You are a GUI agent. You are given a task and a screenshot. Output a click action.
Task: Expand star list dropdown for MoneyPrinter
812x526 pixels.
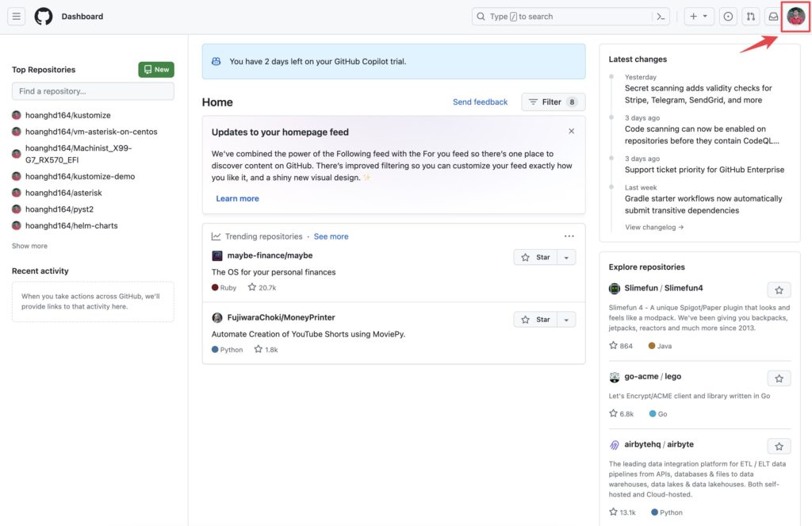(566, 320)
